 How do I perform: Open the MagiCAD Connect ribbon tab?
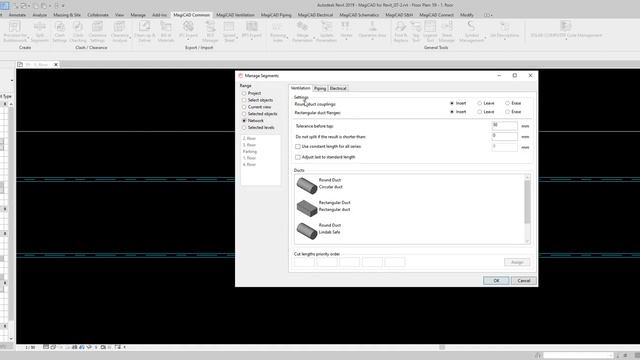coord(436,15)
